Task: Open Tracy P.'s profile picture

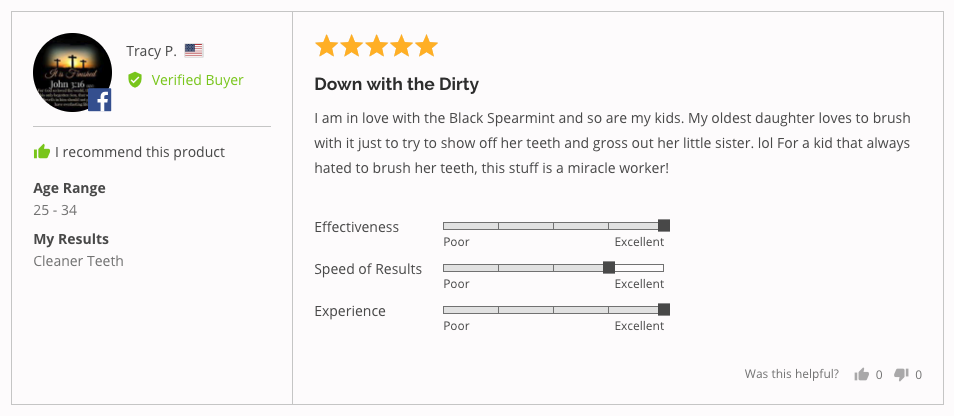Action: (72, 72)
